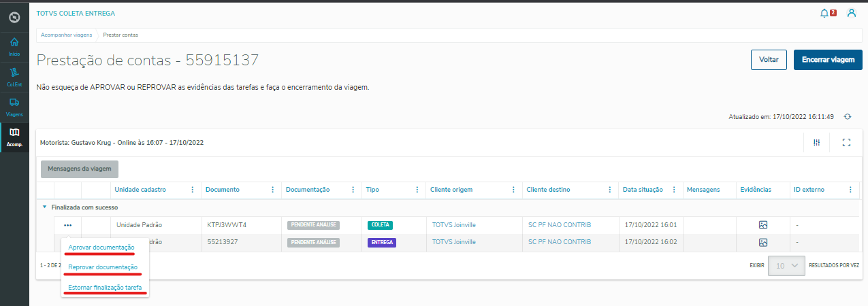Sort by Documento column header
This screenshot has height=306, width=868.
223,190
